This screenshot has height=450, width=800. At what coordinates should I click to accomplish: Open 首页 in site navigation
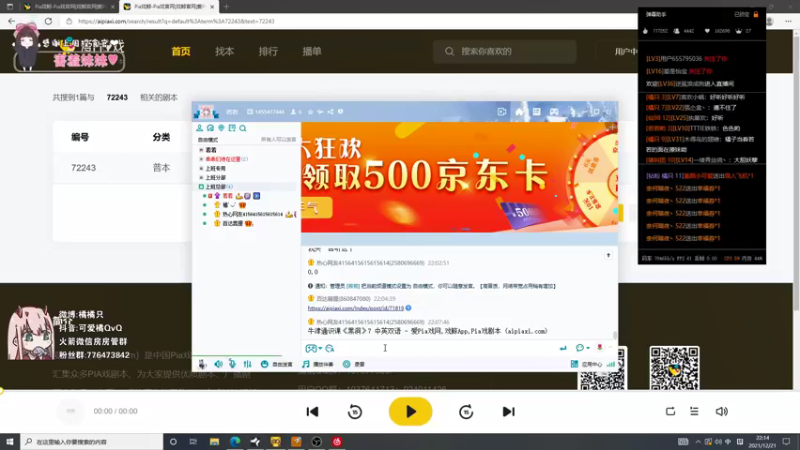181,52
